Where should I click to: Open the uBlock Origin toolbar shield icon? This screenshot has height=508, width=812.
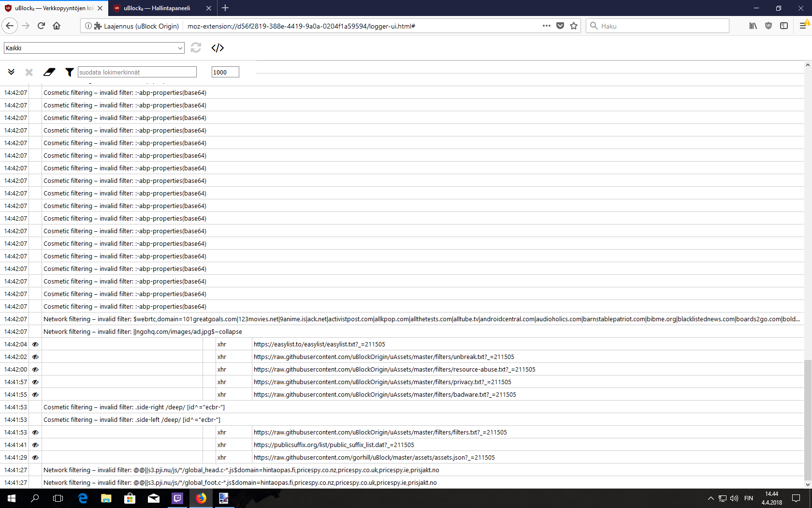click(768, 26)
